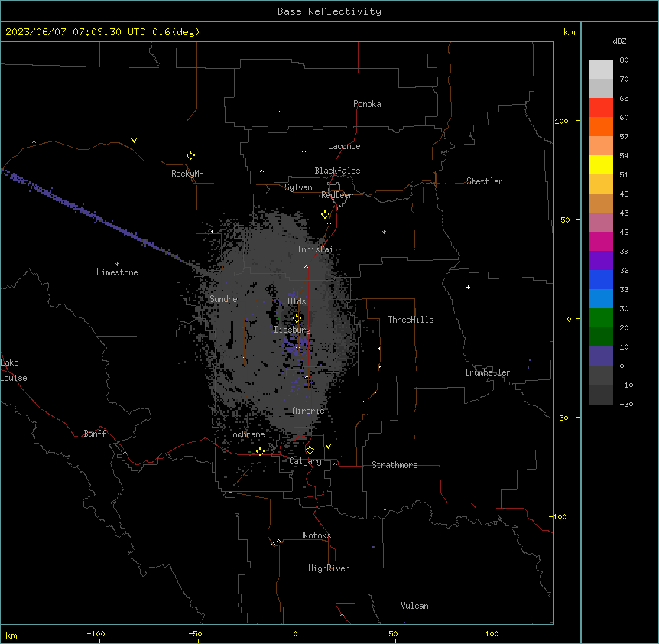Click the Limestone label
The width and height of the screenshot is (659, 644).
click(117, 272)
